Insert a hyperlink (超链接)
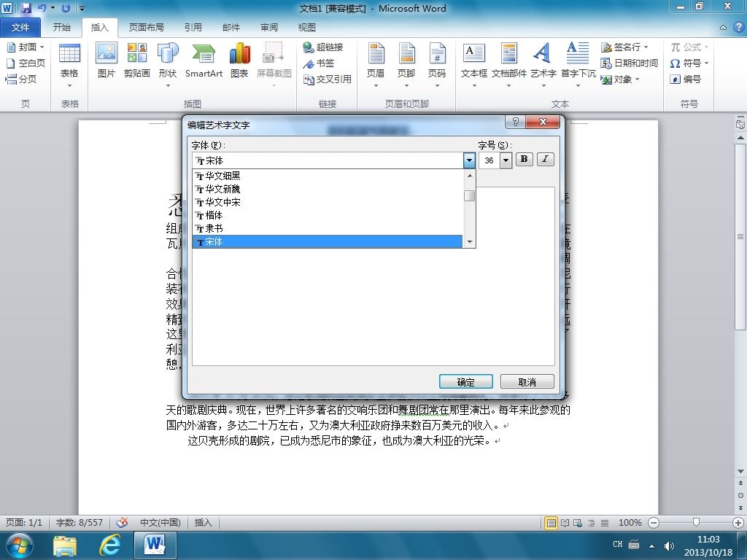Viewport: 747px width, 560px height. pos(323,47)
